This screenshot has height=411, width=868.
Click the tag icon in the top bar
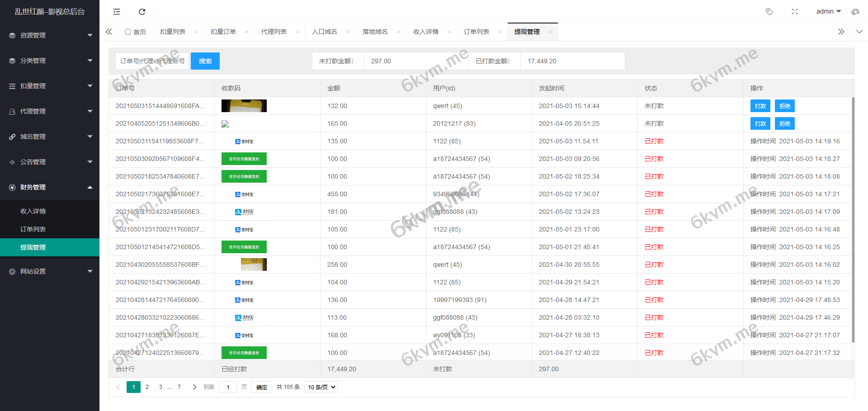click(769, 11)
